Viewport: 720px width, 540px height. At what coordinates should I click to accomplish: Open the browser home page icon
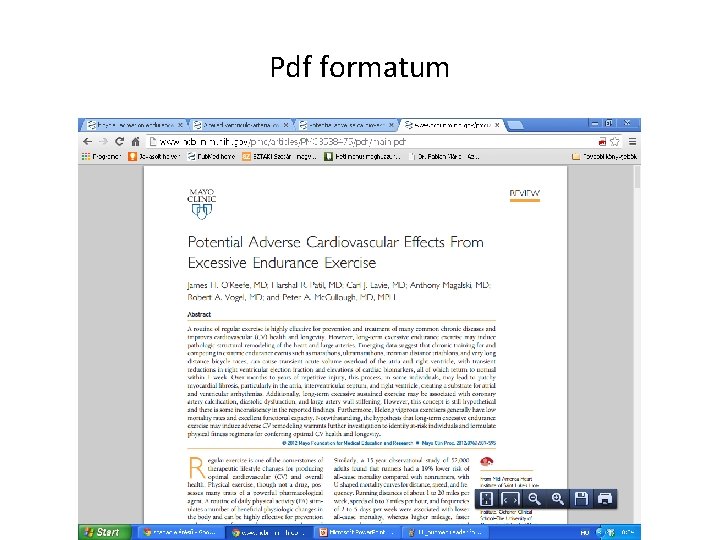135,141
